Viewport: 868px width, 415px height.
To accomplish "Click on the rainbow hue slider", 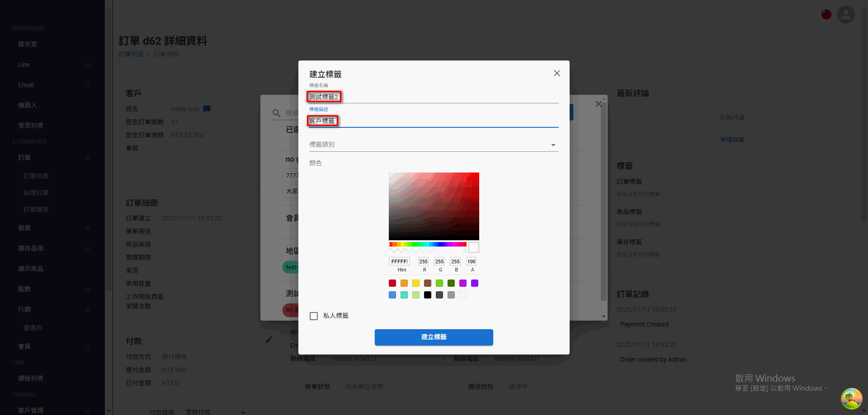I will (428, 244).
